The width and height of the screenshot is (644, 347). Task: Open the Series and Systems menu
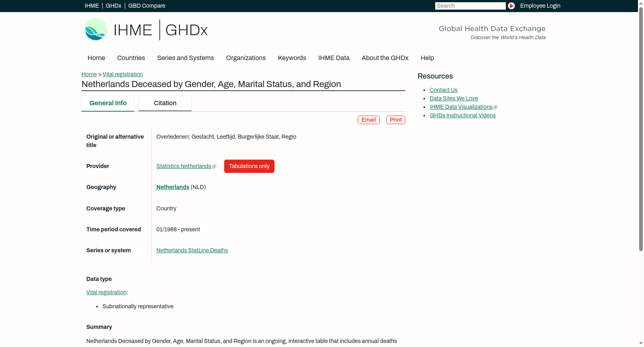(x=185, y=58)
